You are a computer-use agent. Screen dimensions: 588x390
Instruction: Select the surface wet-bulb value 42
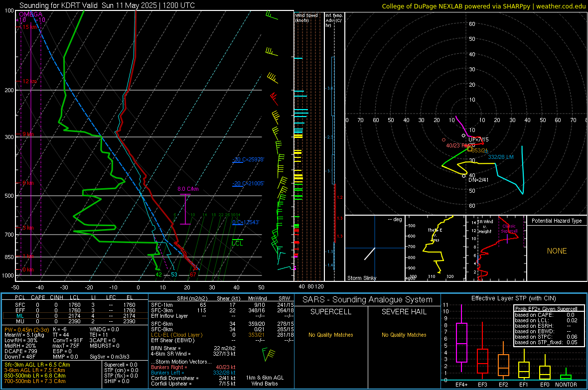pos(158,274)
